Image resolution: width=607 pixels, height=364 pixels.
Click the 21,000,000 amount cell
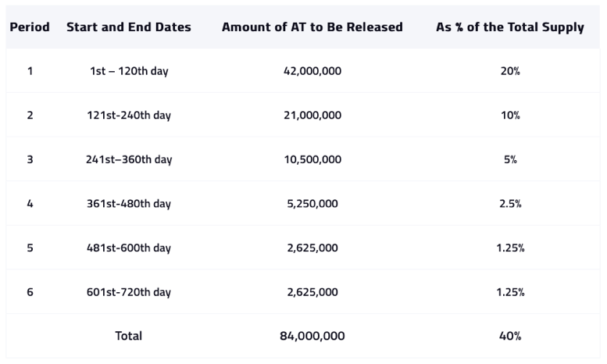(x=312, y=116)
